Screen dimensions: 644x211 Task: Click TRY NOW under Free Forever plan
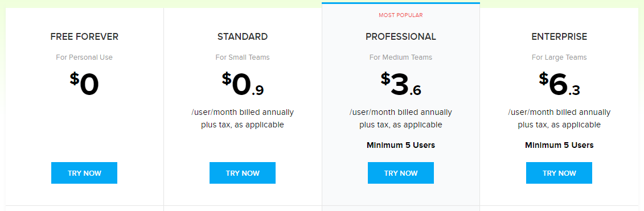point(84,173)
